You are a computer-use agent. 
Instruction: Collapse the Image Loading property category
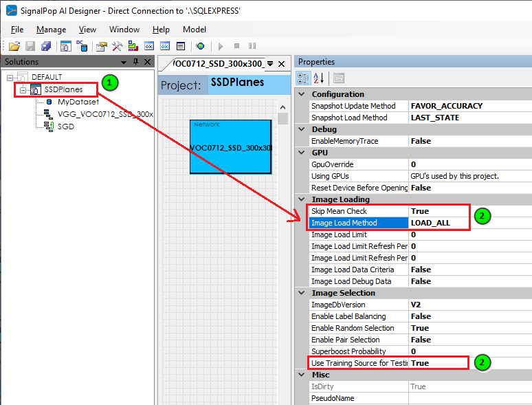pyautogui.click(x=302, y=199)
